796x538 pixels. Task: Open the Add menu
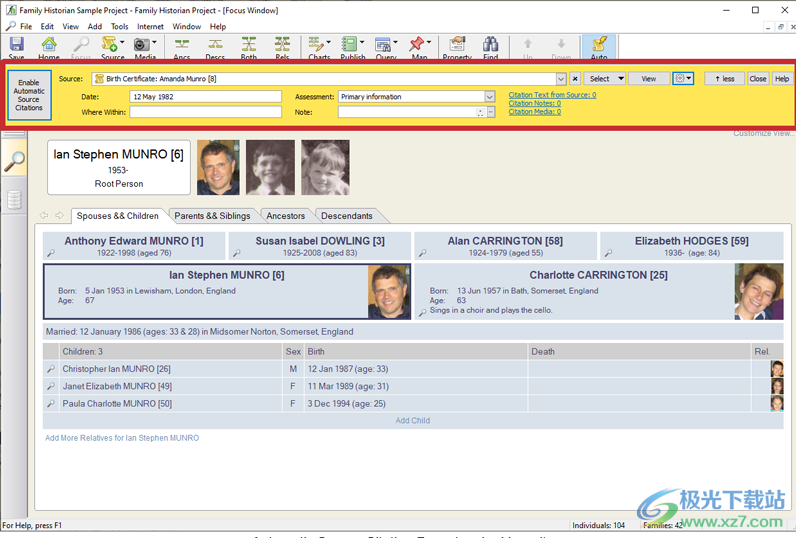pyautogui.click(x=95, y=26)
